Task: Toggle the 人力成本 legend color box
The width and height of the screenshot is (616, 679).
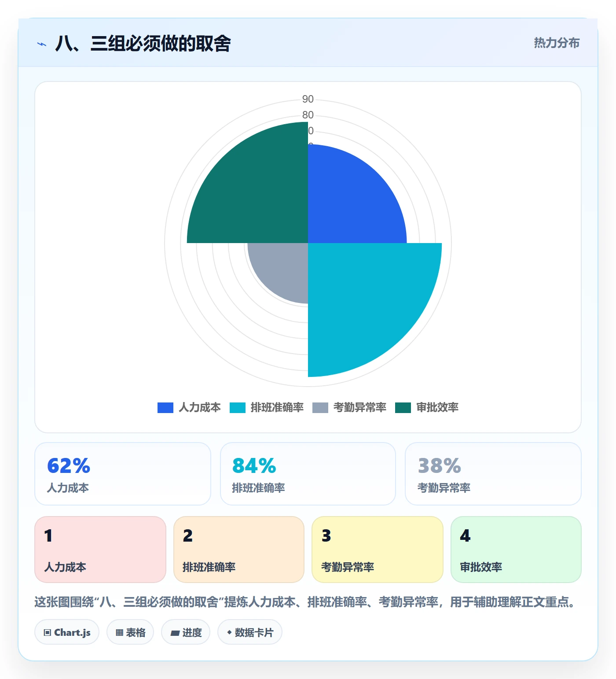Action: [165, 408]
